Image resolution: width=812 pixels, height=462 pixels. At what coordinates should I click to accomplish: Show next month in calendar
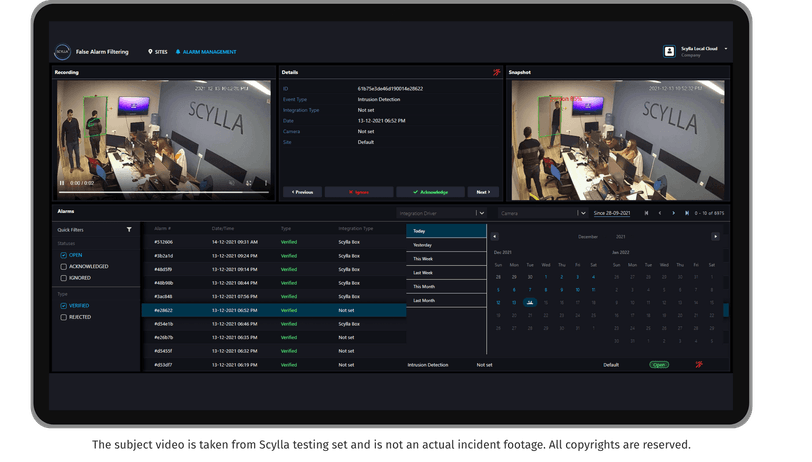[x=715, y=236]
